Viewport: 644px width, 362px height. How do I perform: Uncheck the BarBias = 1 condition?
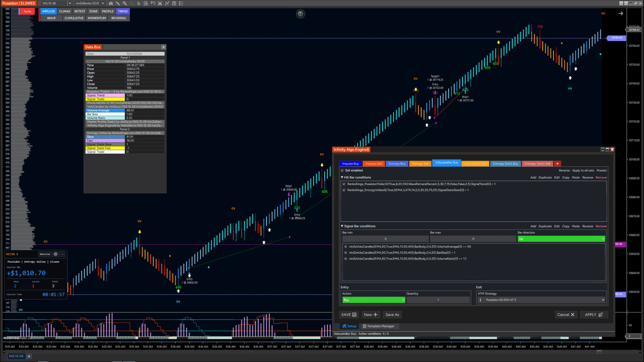[x=346, y=253]
